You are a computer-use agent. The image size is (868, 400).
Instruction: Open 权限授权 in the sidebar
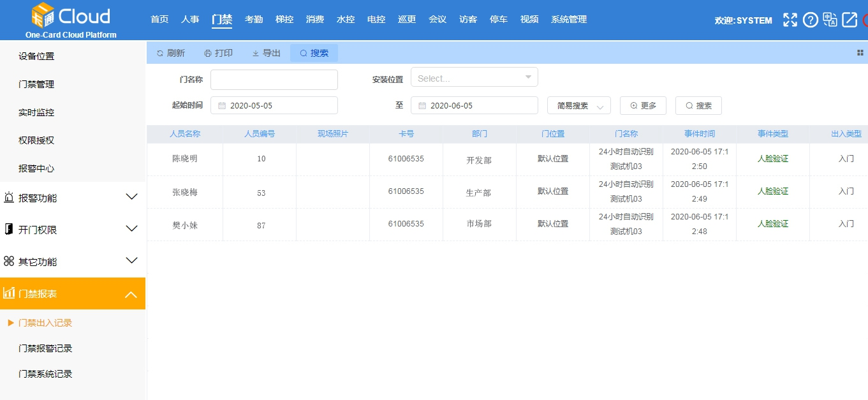click(x=36, y=140)
